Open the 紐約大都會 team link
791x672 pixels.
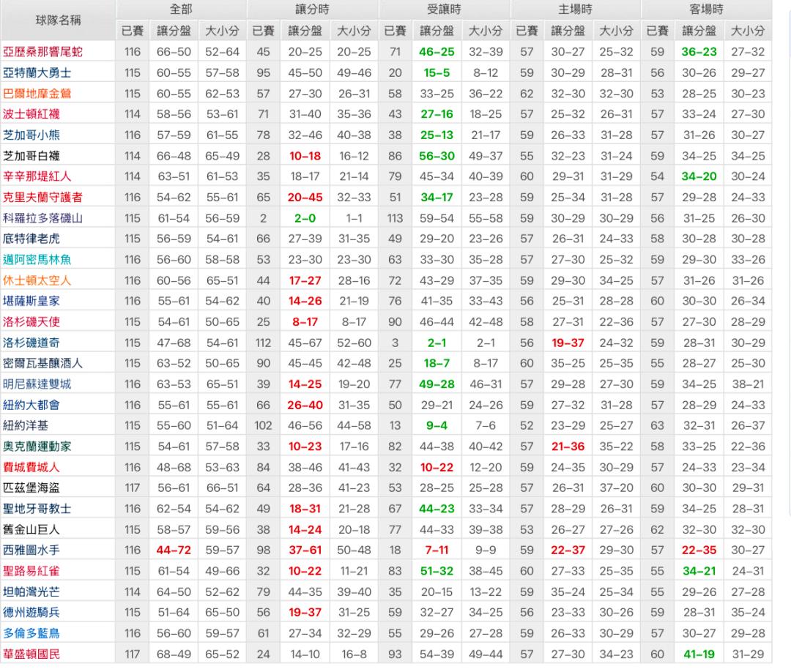click(31, 405)
